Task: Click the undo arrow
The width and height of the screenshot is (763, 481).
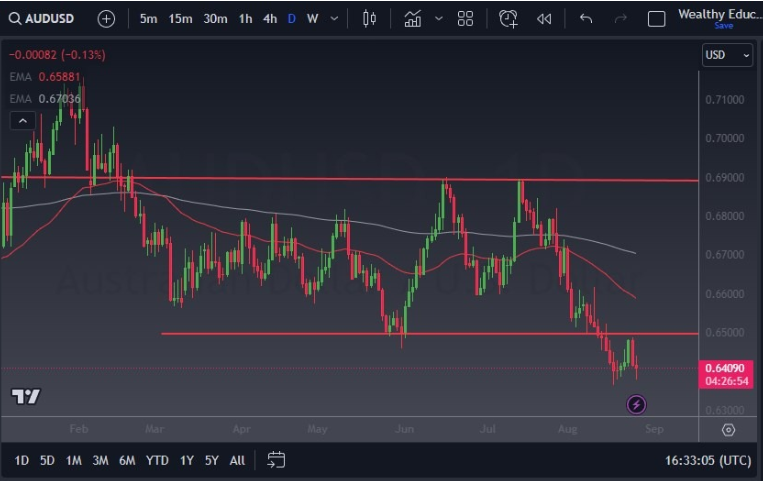Action: [x=586, y=18]
